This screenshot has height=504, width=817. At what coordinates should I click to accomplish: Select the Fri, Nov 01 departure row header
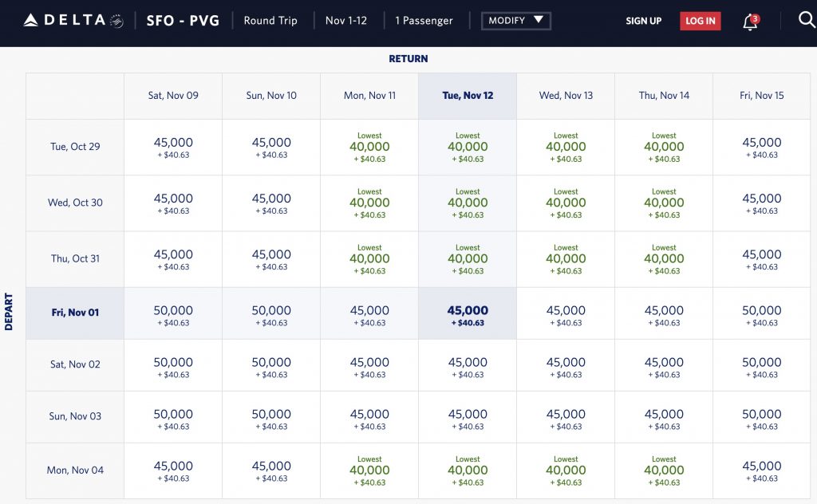75,313
